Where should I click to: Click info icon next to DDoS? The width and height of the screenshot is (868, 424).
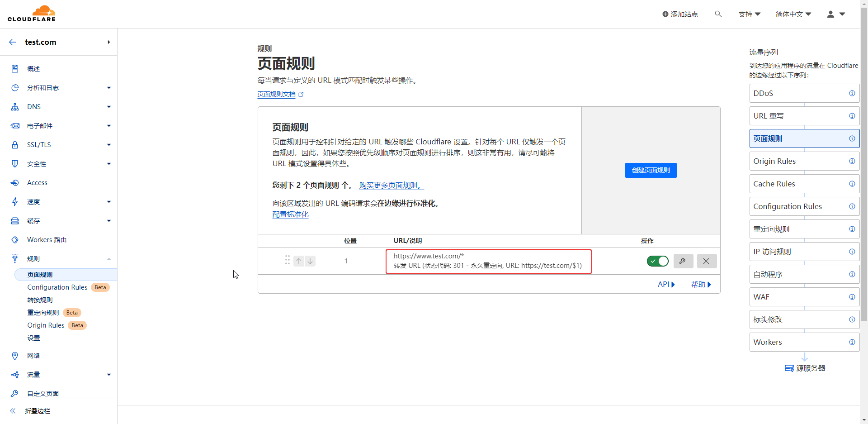tap(852, 93)
